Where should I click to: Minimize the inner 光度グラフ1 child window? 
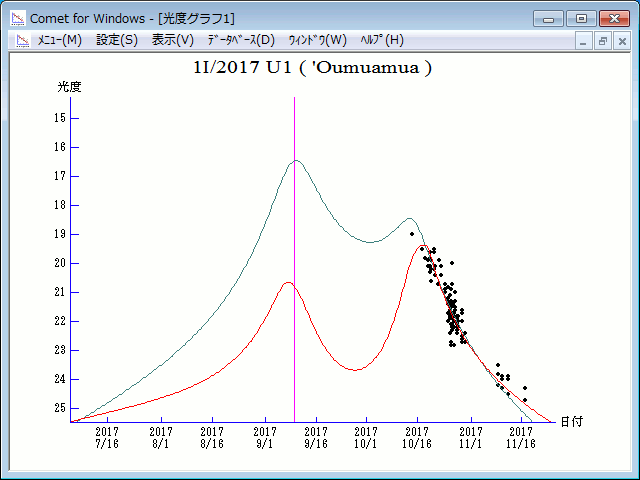585,41
